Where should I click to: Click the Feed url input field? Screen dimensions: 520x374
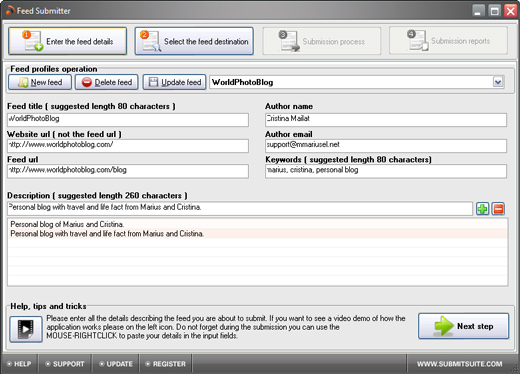click(128, 171)
